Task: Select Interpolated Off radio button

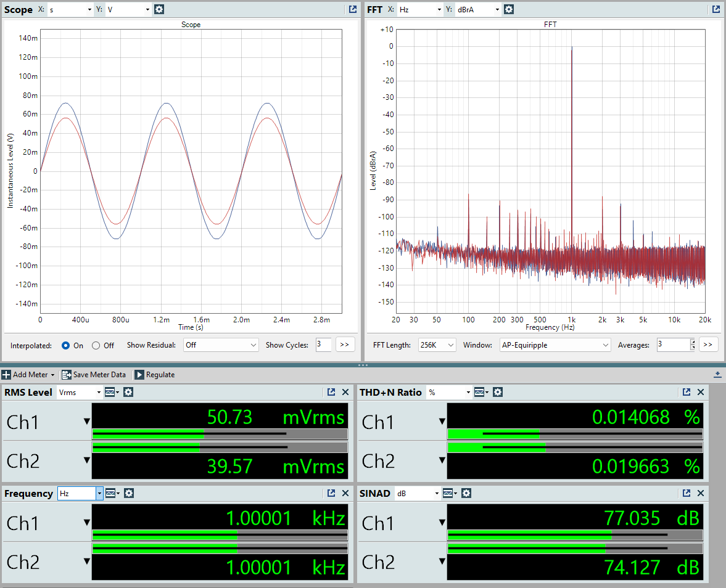Action: 96,346
